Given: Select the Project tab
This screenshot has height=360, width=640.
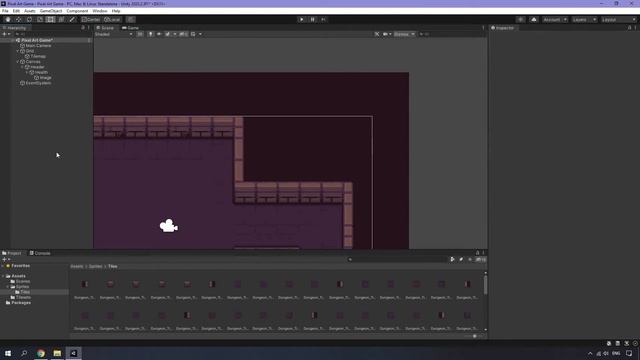Looking at the screenshot, I should (x=12, y=253).
